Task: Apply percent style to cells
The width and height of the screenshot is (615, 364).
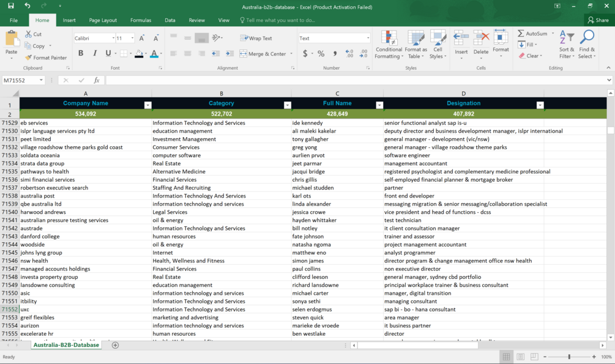Action: tap(321, 54)
